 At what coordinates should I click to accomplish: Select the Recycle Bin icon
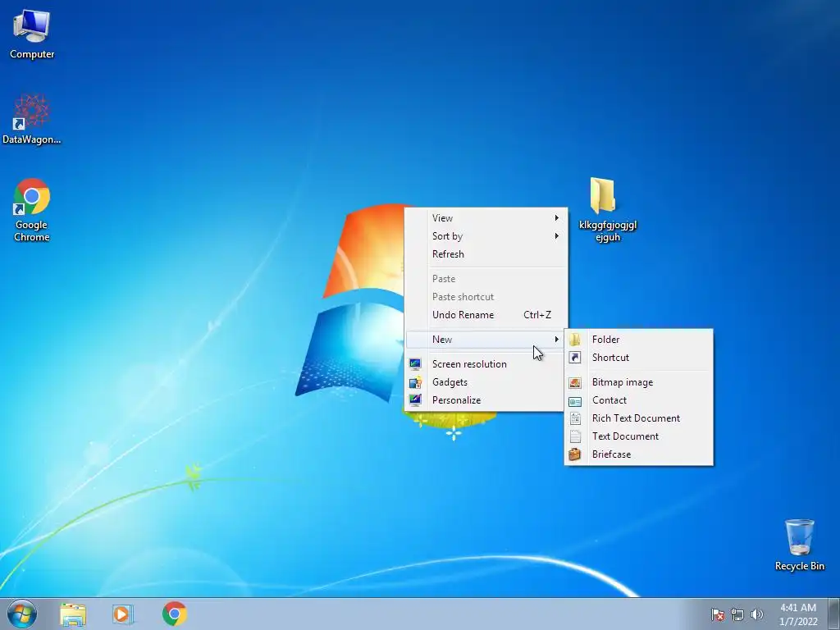point(799,545)
